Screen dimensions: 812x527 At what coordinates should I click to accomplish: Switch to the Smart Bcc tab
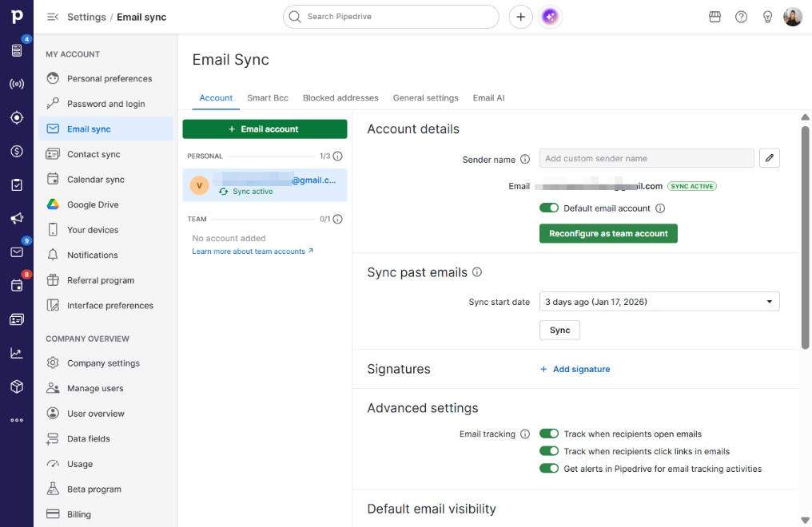click(x=268, y=97)
